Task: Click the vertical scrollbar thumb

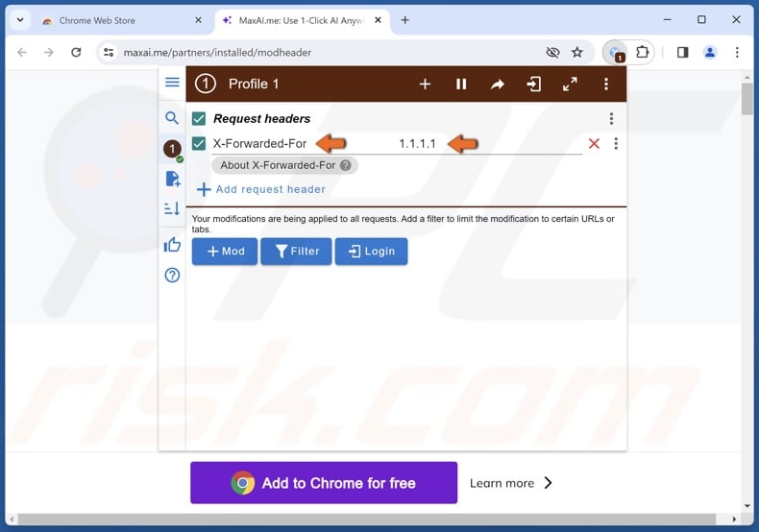Action: pos(747,99)
